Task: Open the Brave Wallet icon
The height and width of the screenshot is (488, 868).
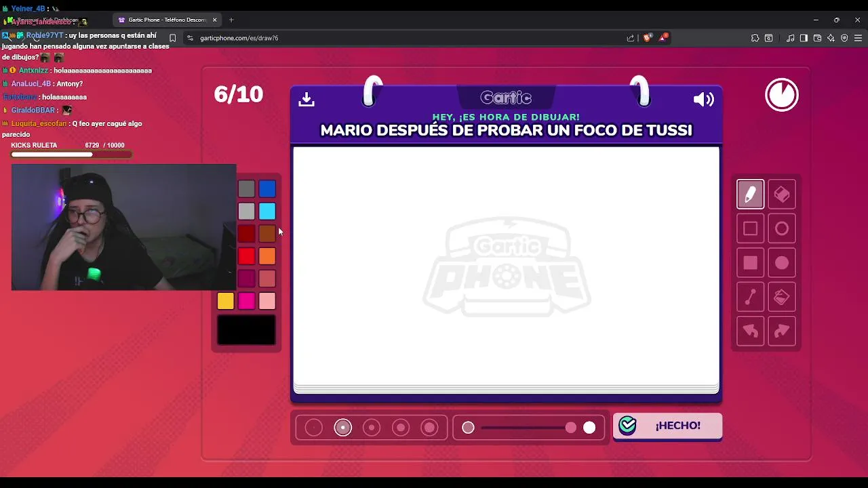Action: click(x=817, y=38)
